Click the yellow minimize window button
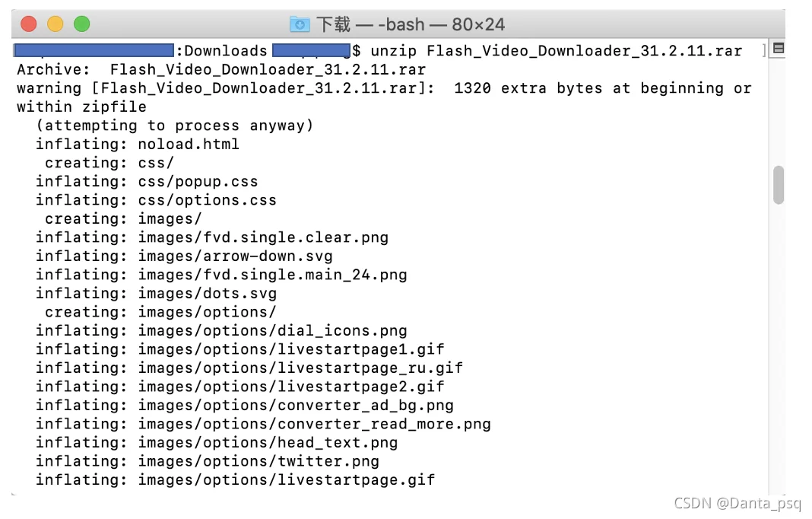The width and height of the screenshot is (812, 519). pyautogui.click(x=56, y=24)
